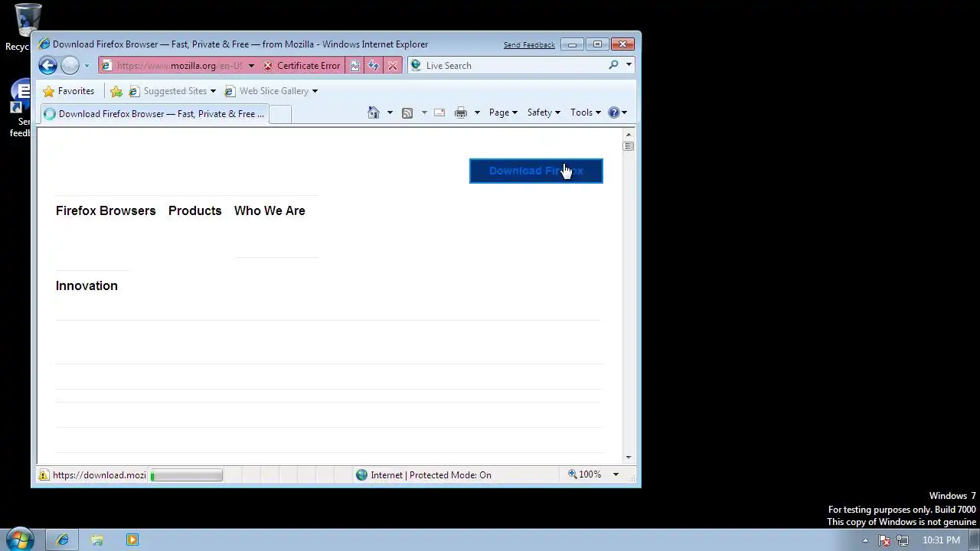Click Internet Protected Mode On status text
The image size is (980, 551).
431,475
